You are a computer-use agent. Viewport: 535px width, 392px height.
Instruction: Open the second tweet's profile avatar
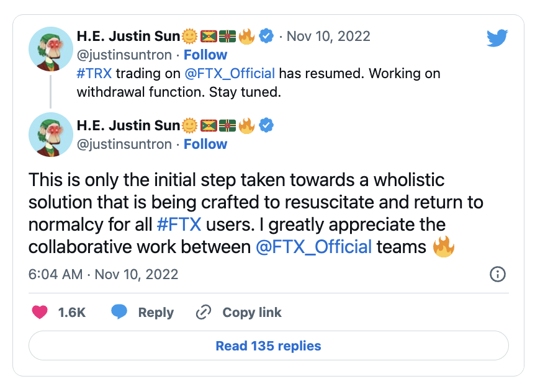pos(51,134)
